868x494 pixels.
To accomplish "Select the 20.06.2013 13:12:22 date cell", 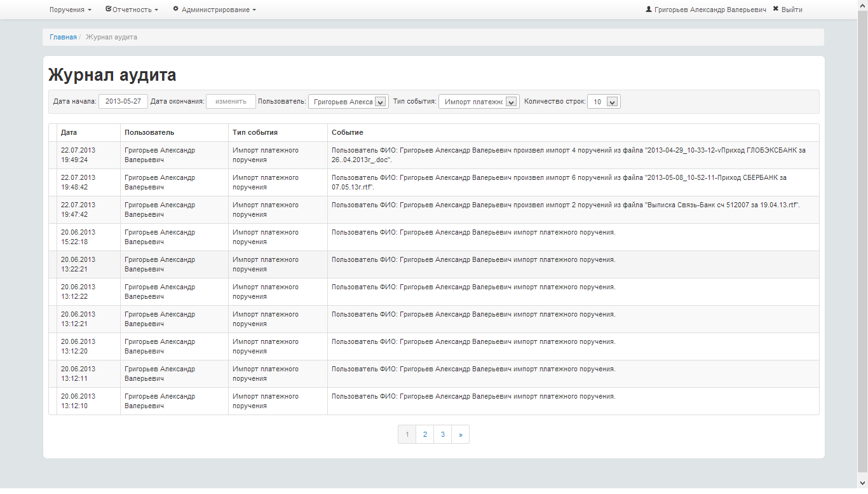I will 88,292.
